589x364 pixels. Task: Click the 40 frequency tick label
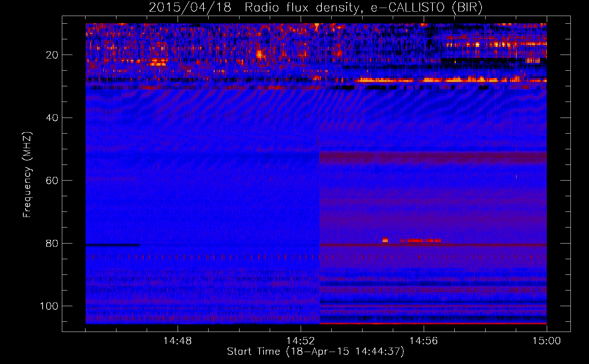coord(52,118)
